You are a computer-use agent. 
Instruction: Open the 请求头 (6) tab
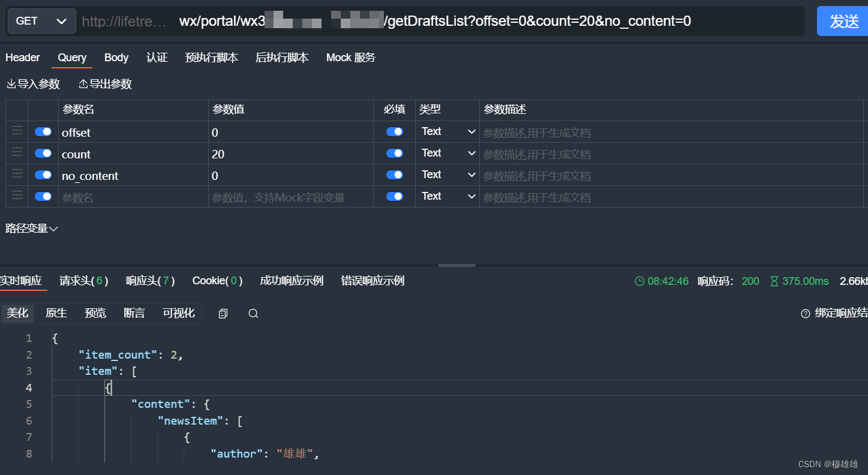[85, 281]
